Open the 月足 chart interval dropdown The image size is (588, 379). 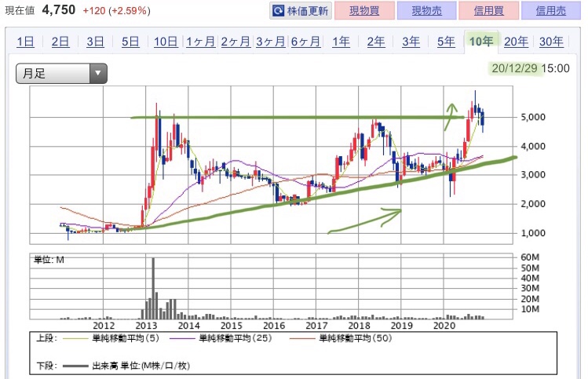(x=61, y=74)
